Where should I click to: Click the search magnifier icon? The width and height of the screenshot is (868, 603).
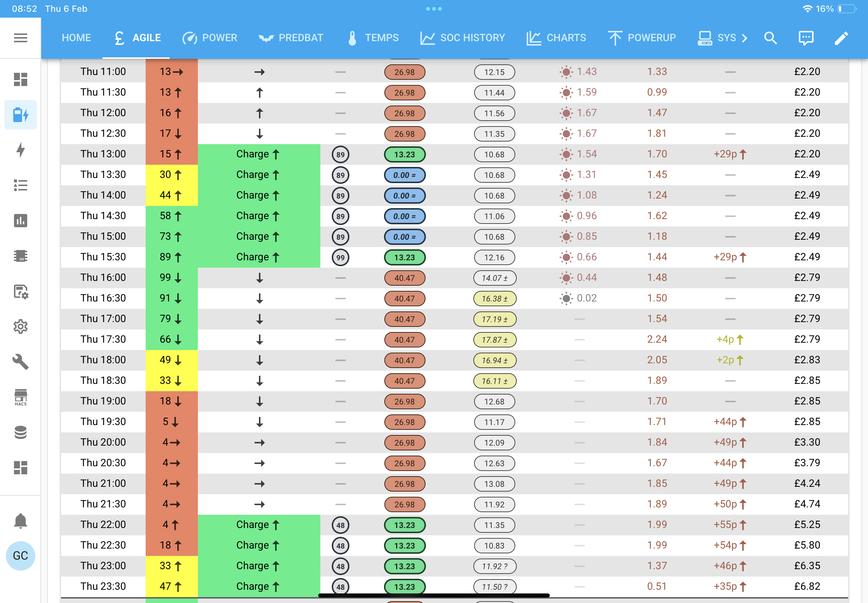[x=770, y=38]
